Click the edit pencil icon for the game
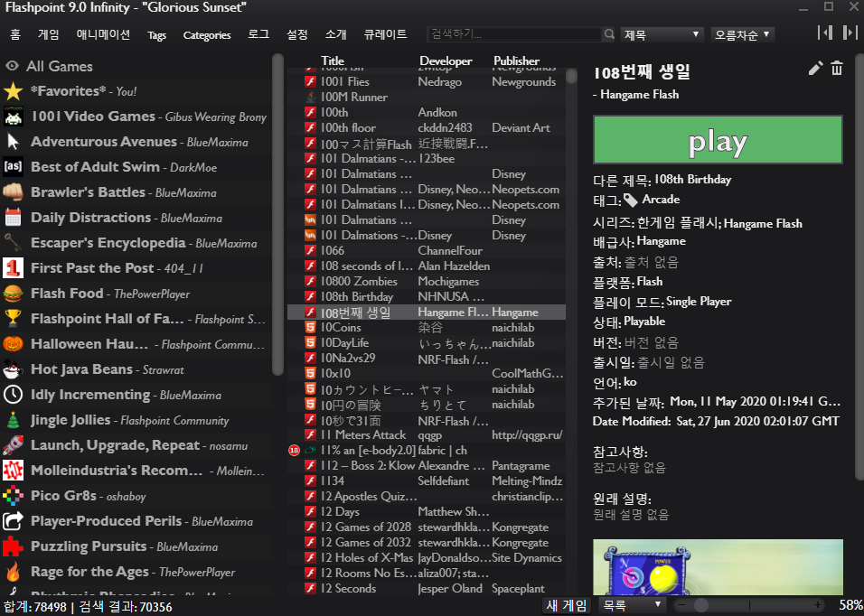Image resolution: width=864 pixels, height=616 pixels. [x=815, y=69]
